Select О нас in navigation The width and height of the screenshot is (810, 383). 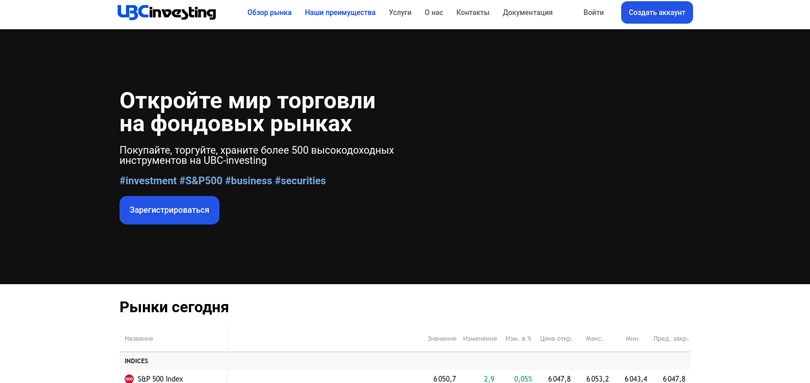[x=434, y=12]
